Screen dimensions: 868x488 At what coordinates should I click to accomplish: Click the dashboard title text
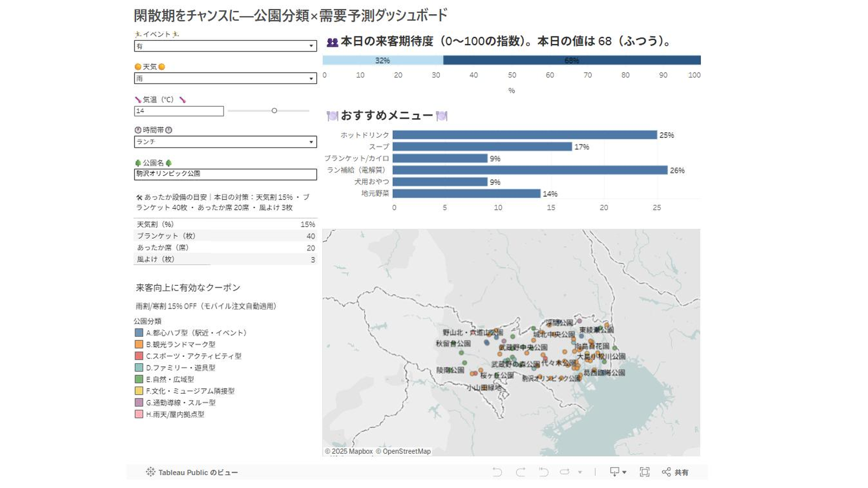point(290,15)
